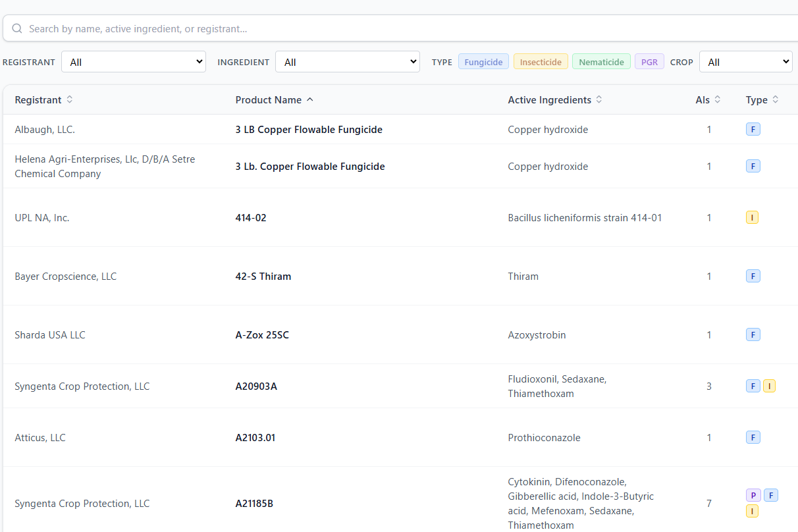Image resolution: width=798 pixels, height=532 pixels.
Task: Click registrant UPL NA, Inc.
Action: point(42,217)
